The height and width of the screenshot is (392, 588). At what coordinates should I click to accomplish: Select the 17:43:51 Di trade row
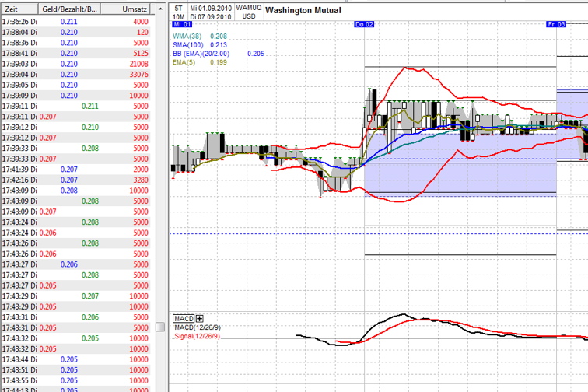(75, 370)
